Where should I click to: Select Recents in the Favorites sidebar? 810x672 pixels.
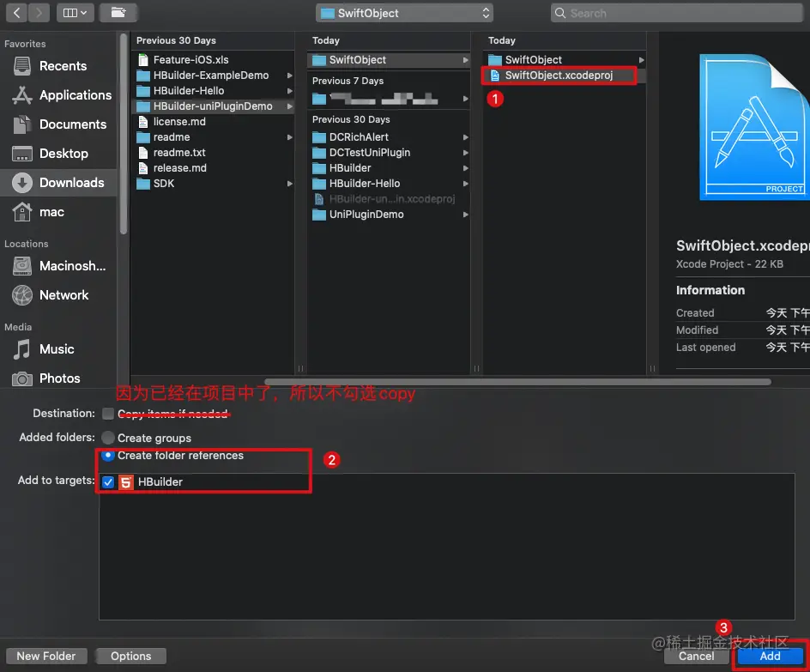64,66
